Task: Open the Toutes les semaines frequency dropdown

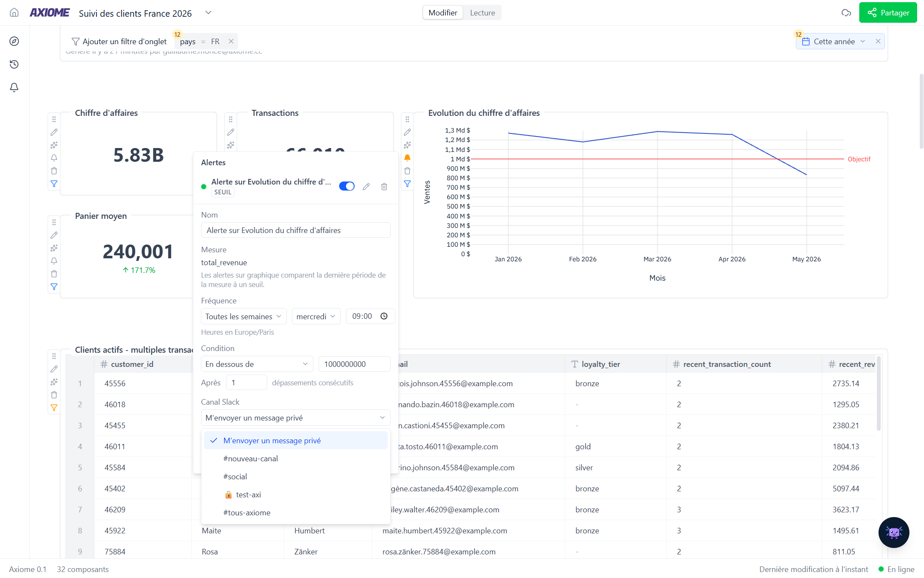Action: (244, 316)
